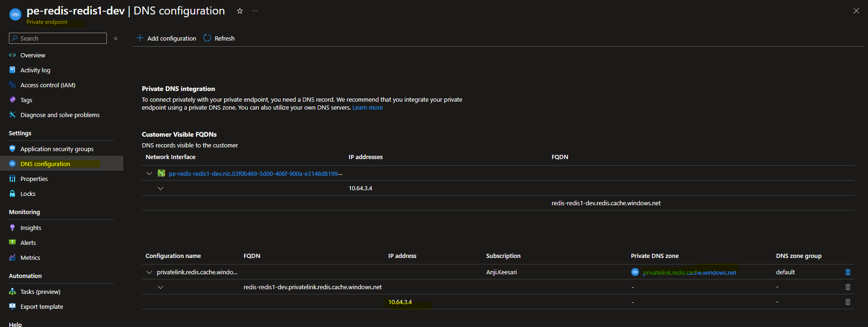Click the Tasks (preview) icon
The image size is (868, 327).
[x=13, y=292]
